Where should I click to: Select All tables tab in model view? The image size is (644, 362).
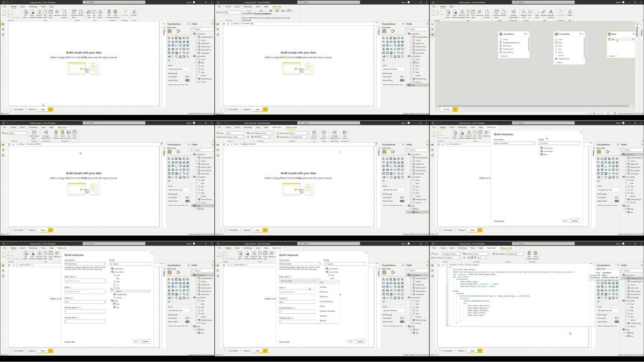[x=446, y=109]
